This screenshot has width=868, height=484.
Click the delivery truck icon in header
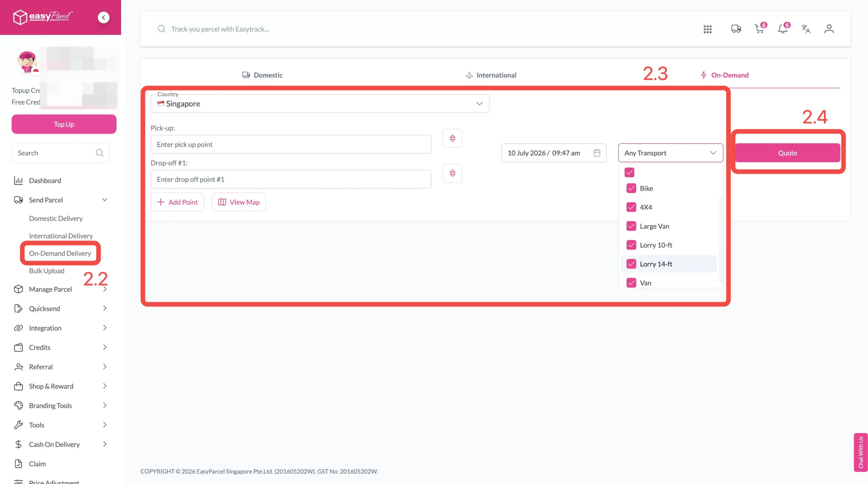click(x=736, y=29)
